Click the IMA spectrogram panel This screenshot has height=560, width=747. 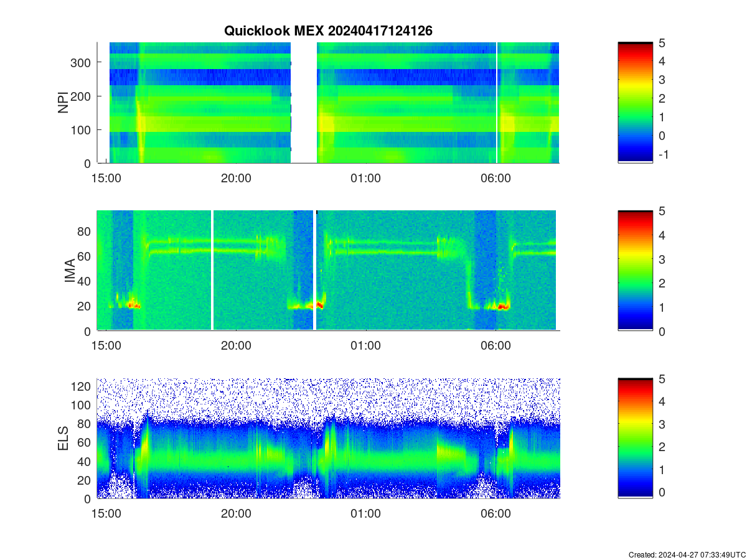point(328,271)
